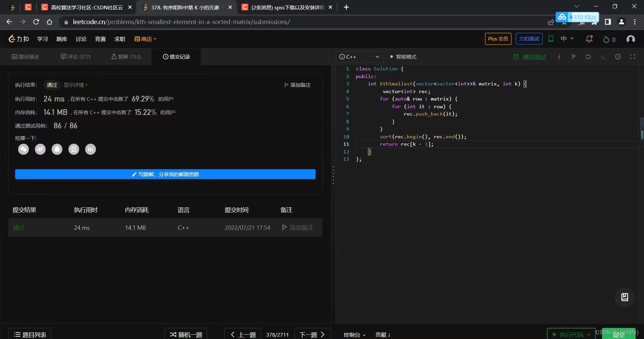
Task: Reload the browser page
Action: click(x=36, y=22)
